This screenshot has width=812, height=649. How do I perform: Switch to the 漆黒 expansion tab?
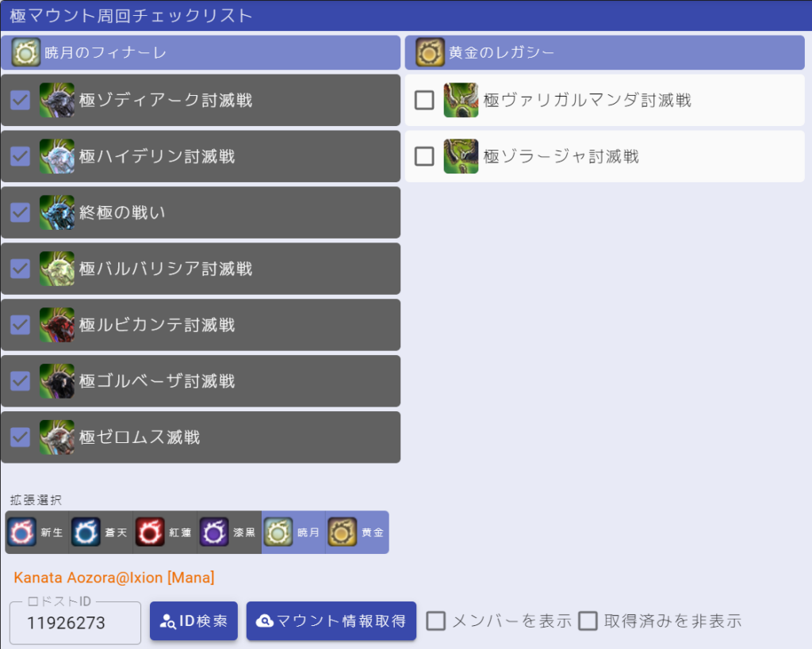click(x=229, y=532)
